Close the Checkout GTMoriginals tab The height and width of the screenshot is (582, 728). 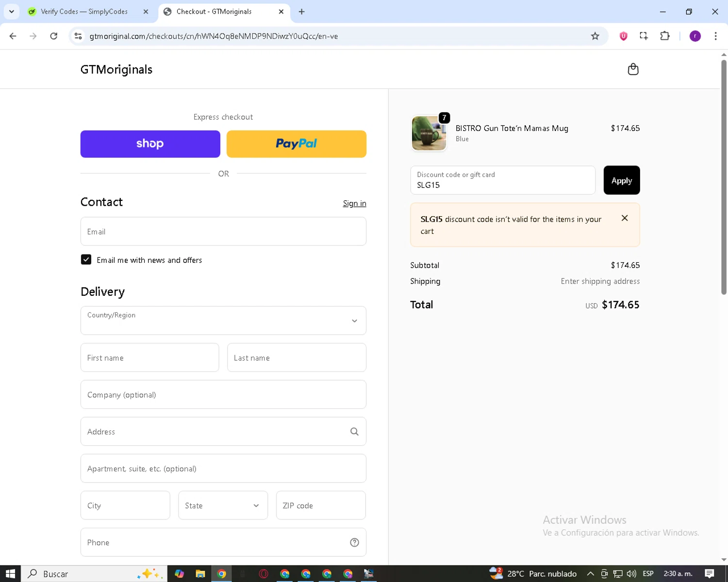pyautogui.click(x=281, y=12)
